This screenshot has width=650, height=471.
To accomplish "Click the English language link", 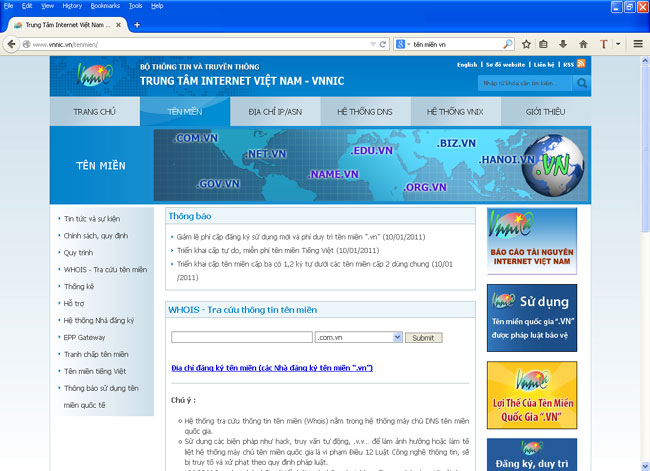I will (467, 65).
